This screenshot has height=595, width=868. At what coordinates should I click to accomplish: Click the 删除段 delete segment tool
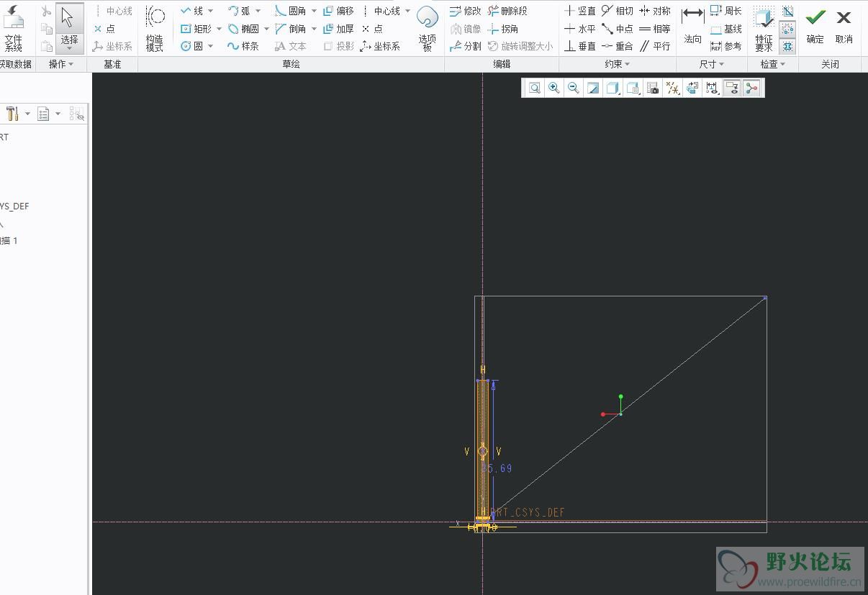(x=508, y=11)
